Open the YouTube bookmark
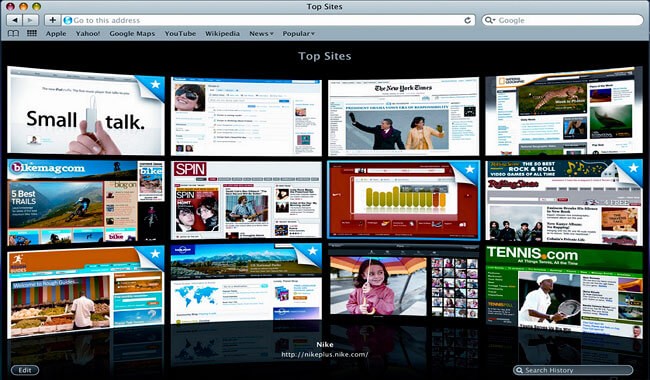Viewport: 650px width, 380px height. click(180, 34)
